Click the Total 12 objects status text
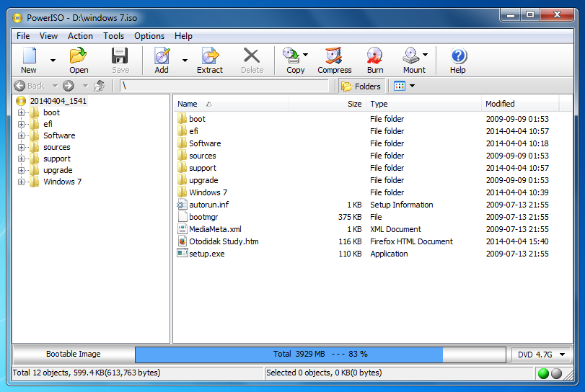585x392 pixels. [87, 373]
